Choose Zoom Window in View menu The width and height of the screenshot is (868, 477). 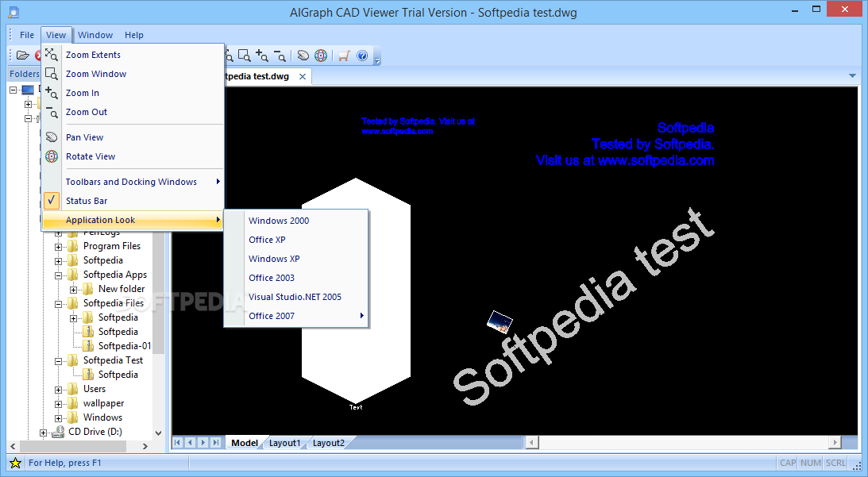coord(133,74)
